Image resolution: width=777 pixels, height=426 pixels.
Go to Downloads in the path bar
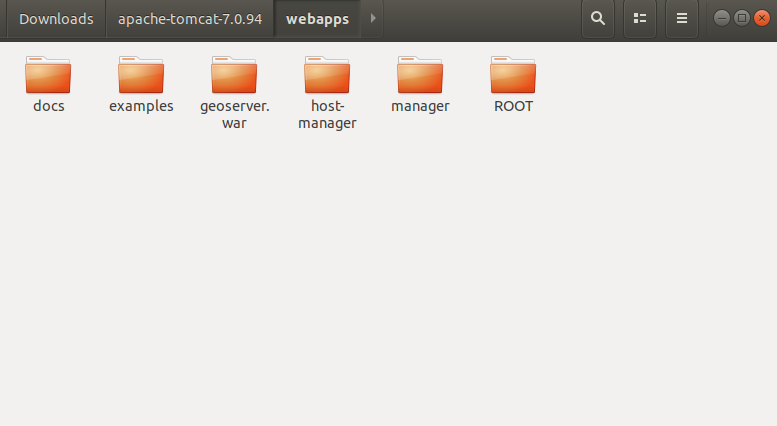56,19
